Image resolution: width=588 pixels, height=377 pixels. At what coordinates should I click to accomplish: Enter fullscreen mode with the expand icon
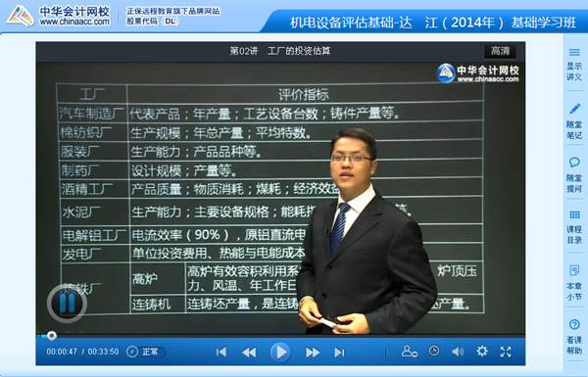pos(506,352)
